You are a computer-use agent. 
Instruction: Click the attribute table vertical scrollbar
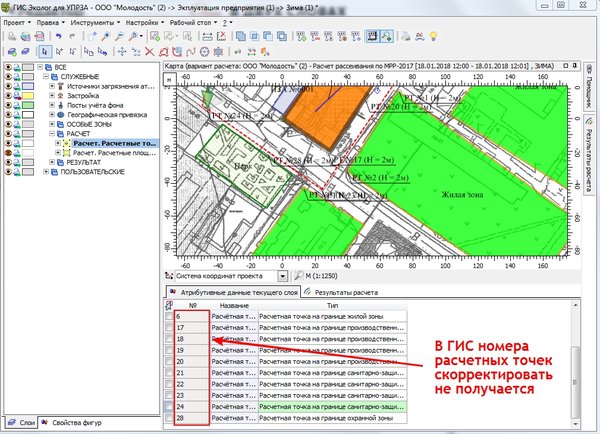coord(575,365)
